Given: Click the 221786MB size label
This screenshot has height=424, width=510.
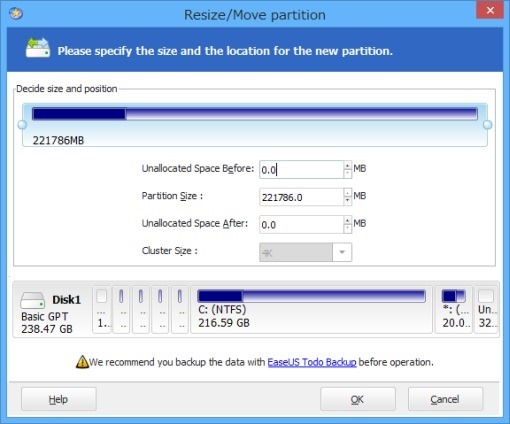Looking at the screenshot, I should pos(58,140).
